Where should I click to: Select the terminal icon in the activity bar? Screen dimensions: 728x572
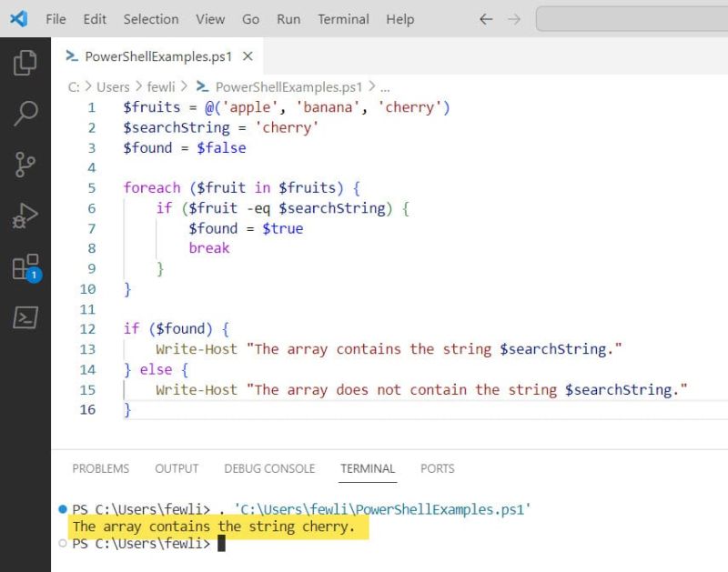pos(24,318)
